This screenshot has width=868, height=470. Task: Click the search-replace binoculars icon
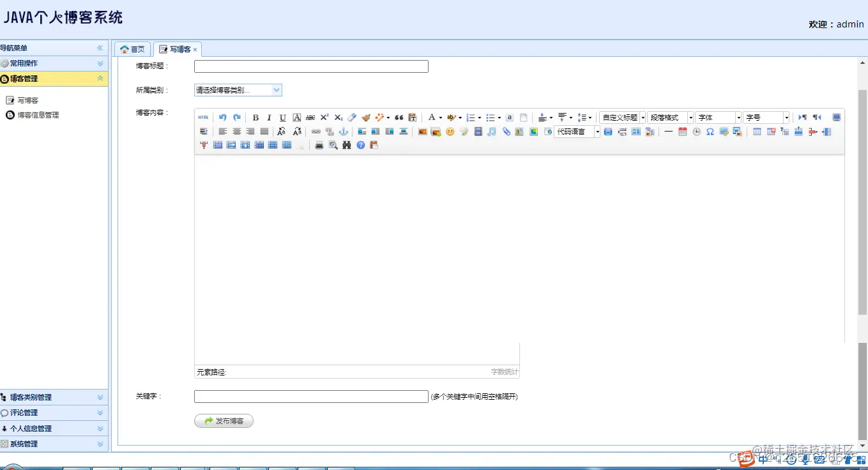pos(347,146)
